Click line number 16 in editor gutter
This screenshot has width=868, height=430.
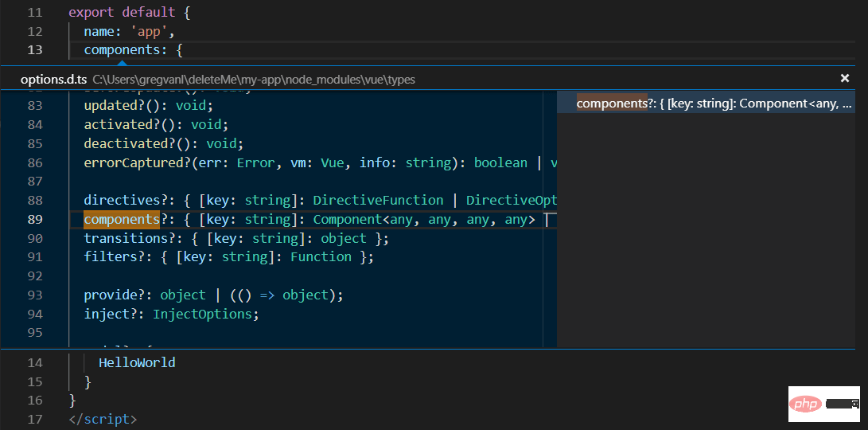(x=34, y=400)
